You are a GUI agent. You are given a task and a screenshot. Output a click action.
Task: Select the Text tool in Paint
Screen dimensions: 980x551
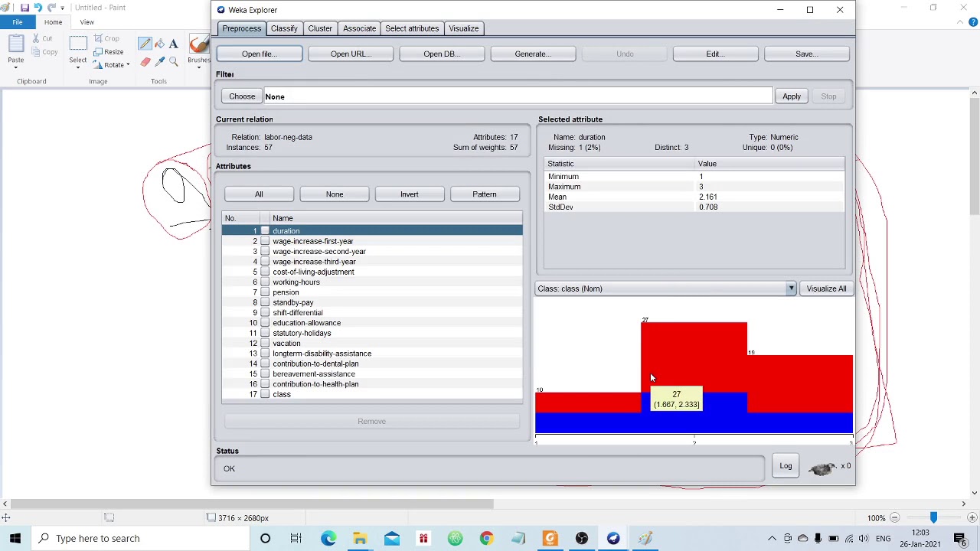point(174,44)
